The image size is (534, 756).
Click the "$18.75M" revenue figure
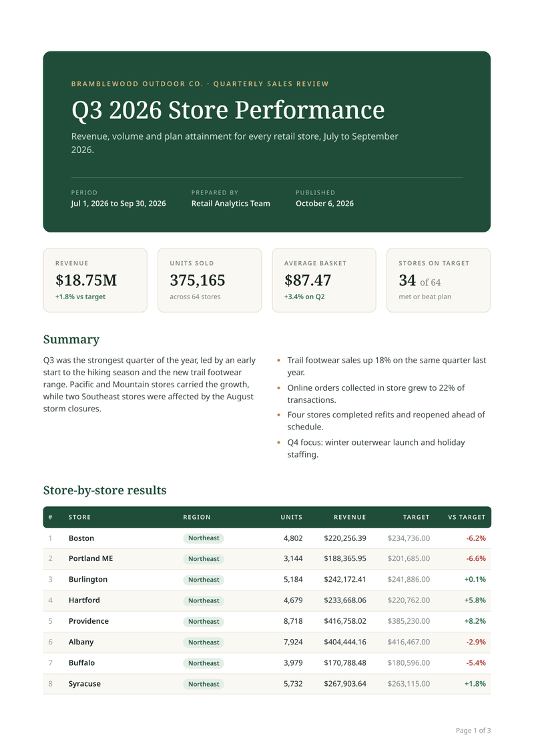coord(86,280)
